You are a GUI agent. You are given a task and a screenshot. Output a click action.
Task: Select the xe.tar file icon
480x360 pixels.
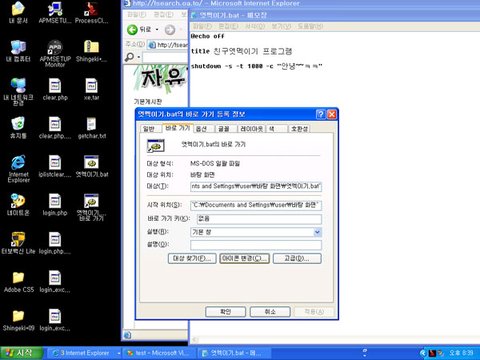click(x=91, y=89)
